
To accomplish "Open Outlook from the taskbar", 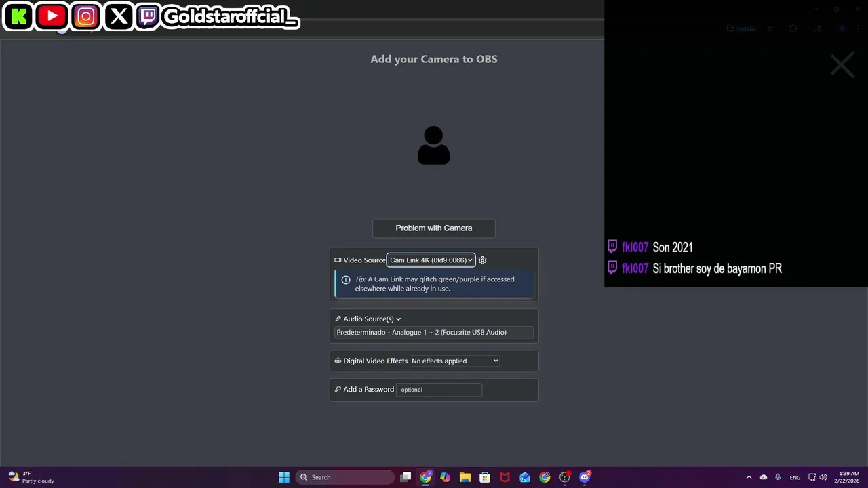I will (x=525, y=477).
